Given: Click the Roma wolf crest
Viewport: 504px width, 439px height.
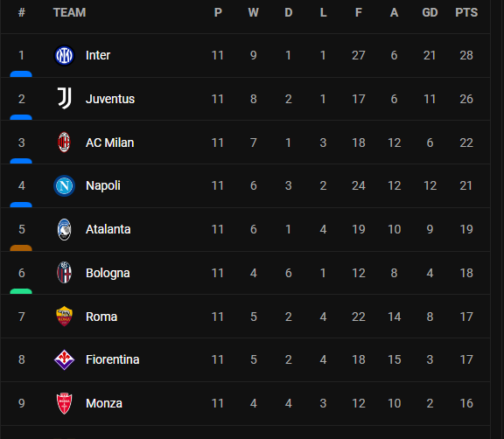Looking at the screenshot, I should 64,317.
